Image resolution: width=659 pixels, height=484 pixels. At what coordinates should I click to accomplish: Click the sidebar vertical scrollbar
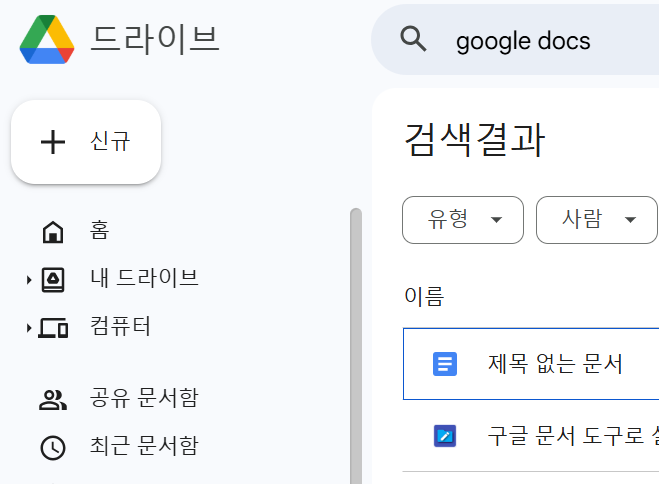(356, 346)
